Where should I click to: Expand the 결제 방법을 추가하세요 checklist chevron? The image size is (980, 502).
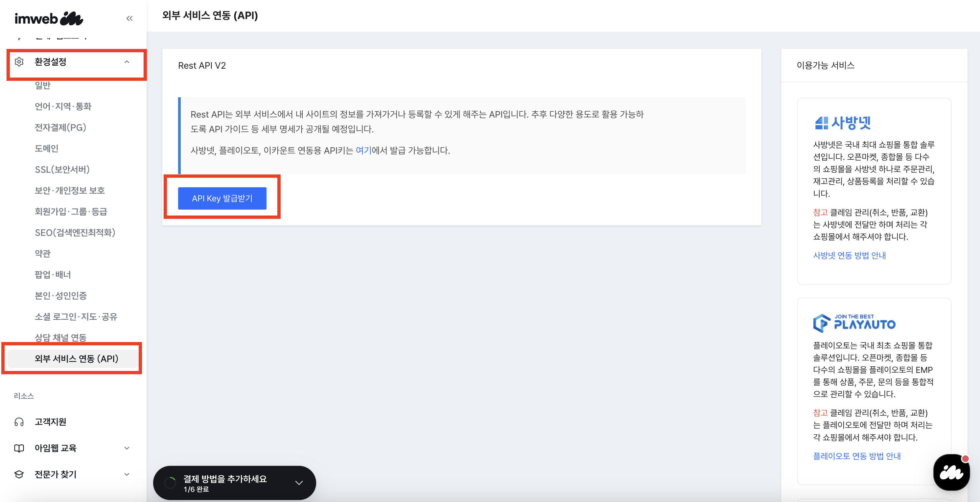[x=299, y=483]
